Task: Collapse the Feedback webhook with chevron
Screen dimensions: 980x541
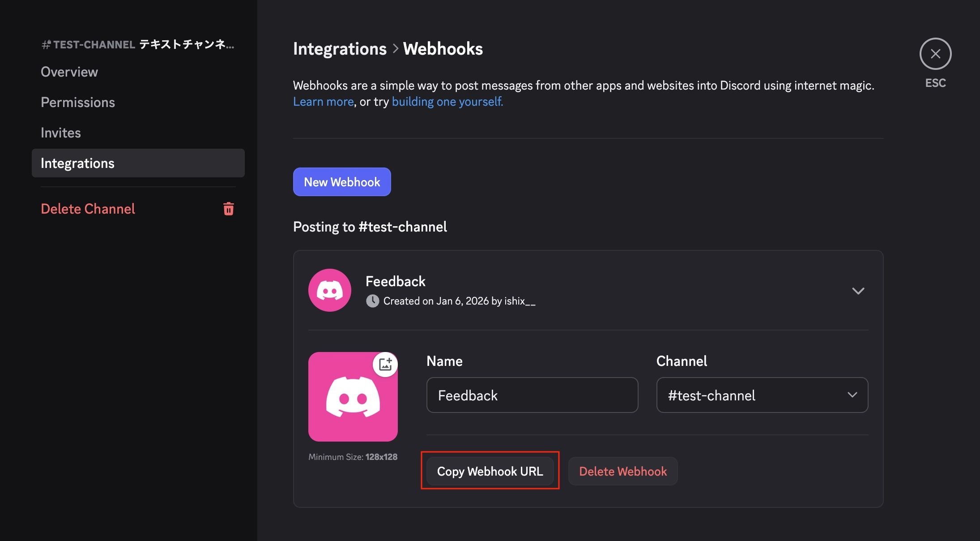Action: (x=858, y=291)
